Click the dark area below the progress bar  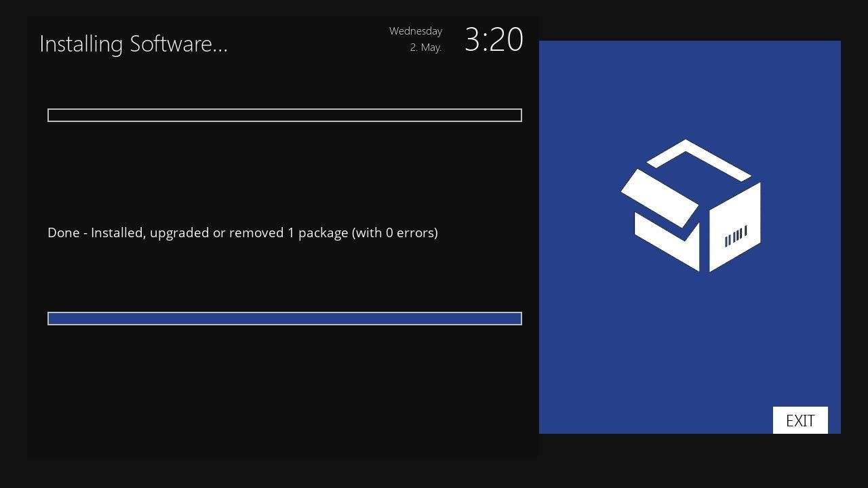pyautogui.click(x=285, y=386)
